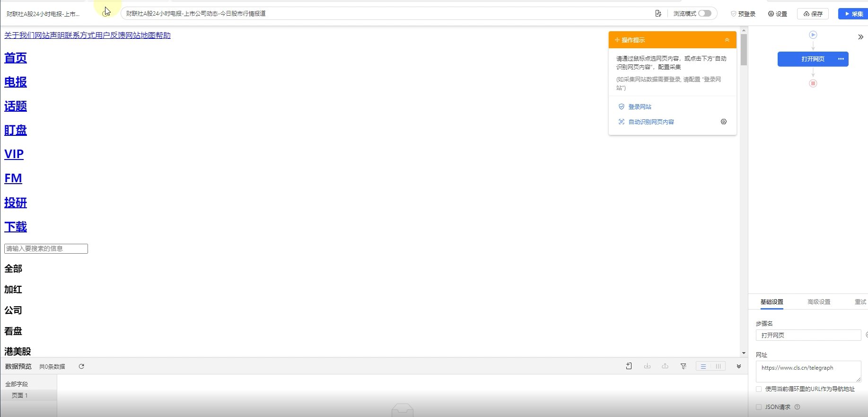Click the 步骤名 step name field
868x417 pixels.
pos(808,335)
